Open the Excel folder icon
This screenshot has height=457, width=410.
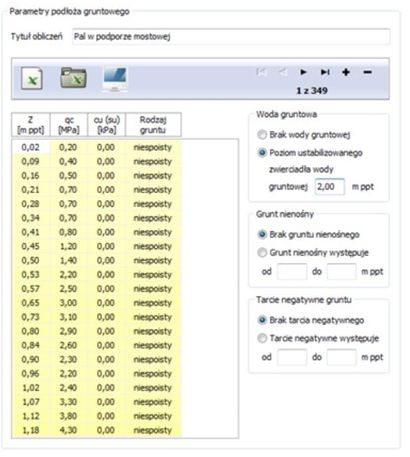pos(73,78)
